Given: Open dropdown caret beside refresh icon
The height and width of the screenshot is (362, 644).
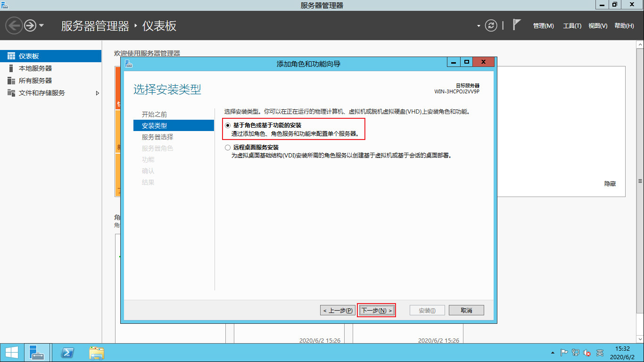Looking at the screenshot, I should point(478,25).
